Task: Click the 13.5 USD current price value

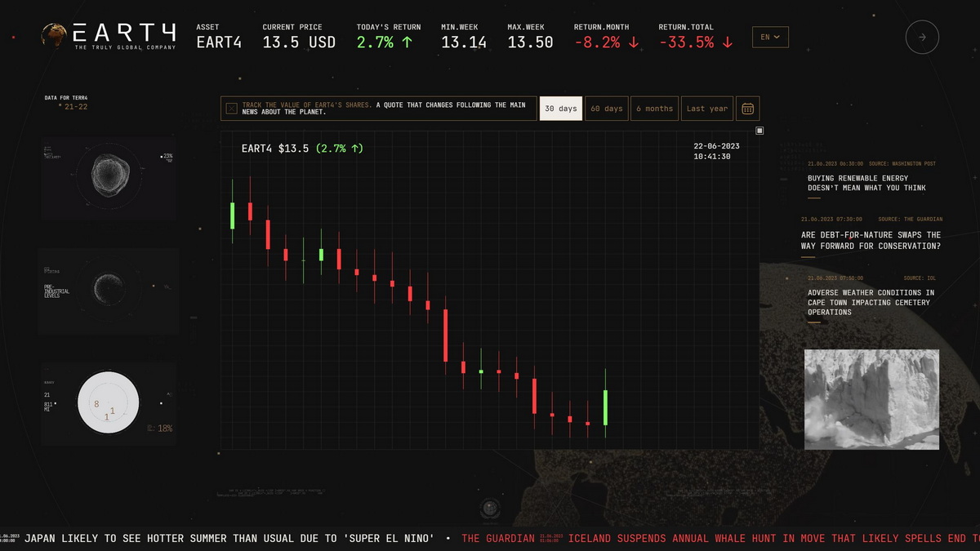Action: 299,42
